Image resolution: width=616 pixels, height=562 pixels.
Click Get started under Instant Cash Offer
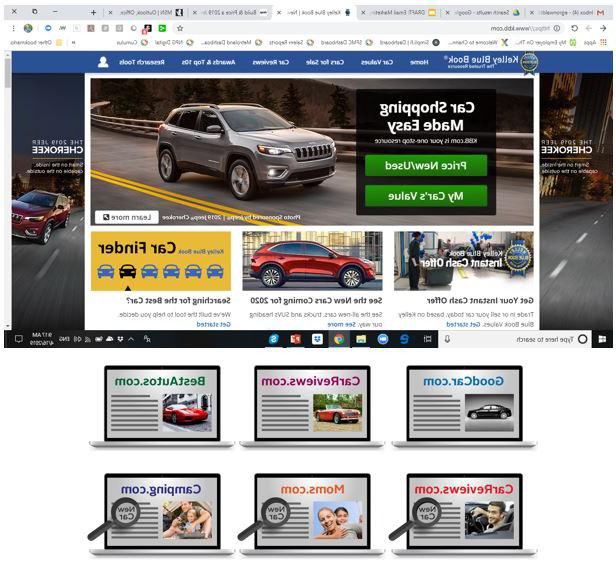pos(464,324)
